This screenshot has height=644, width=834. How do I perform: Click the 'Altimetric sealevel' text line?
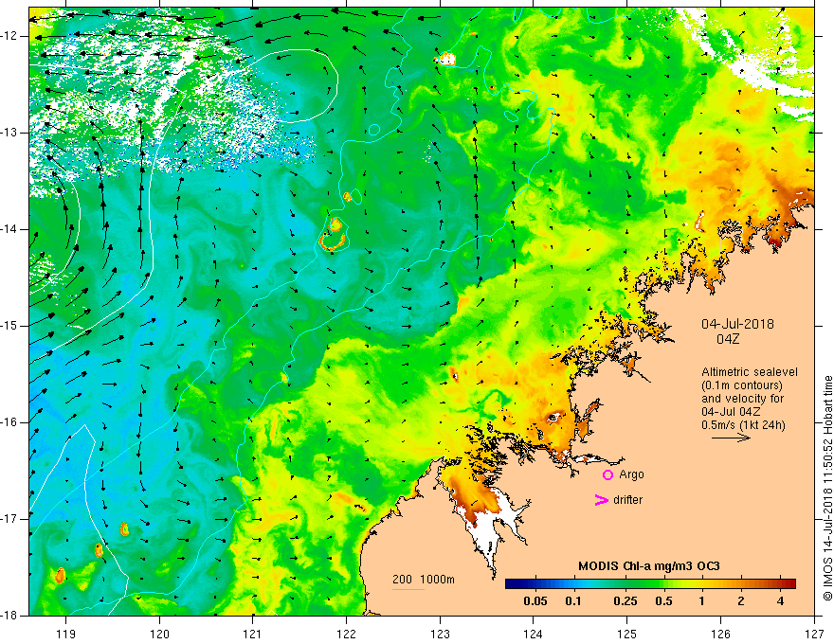(x=750, y=372)
